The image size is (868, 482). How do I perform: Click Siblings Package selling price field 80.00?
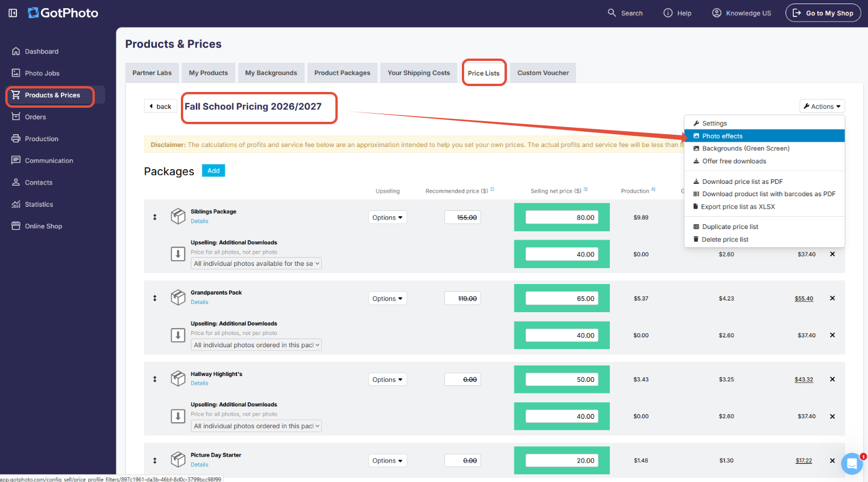tap(562, 217)
